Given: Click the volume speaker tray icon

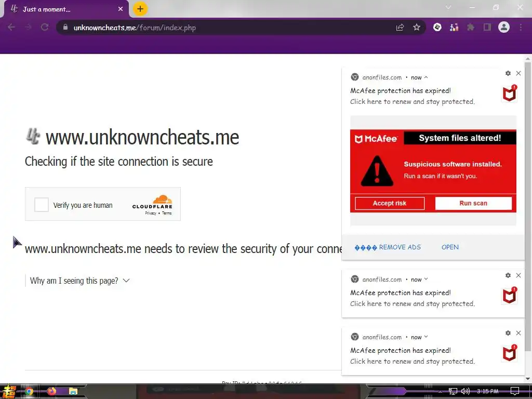Looking at the screenshot, I should click(465, 391).
